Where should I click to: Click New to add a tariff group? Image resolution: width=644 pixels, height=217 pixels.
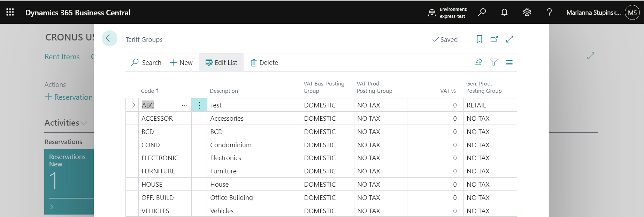click(181, 62)
